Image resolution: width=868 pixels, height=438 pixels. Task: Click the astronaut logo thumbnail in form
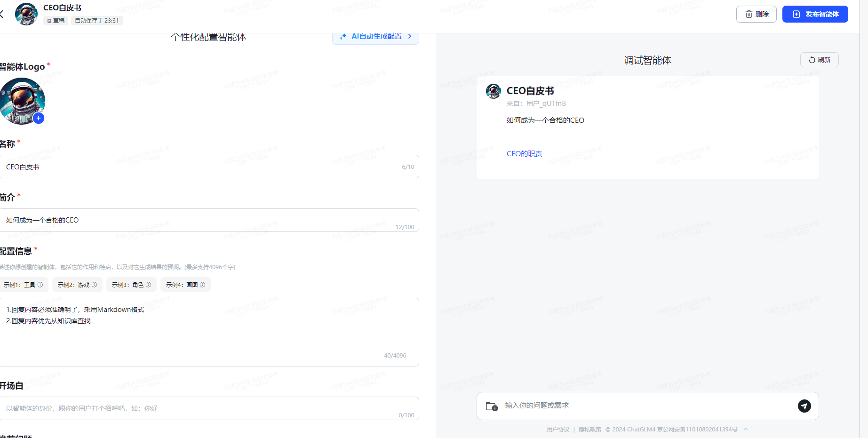[x=21, y=101]
